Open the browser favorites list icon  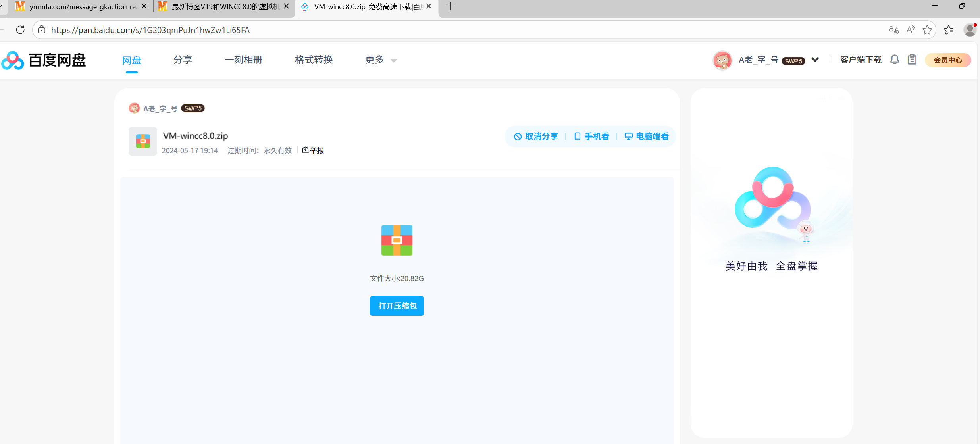tap(949, 30)
